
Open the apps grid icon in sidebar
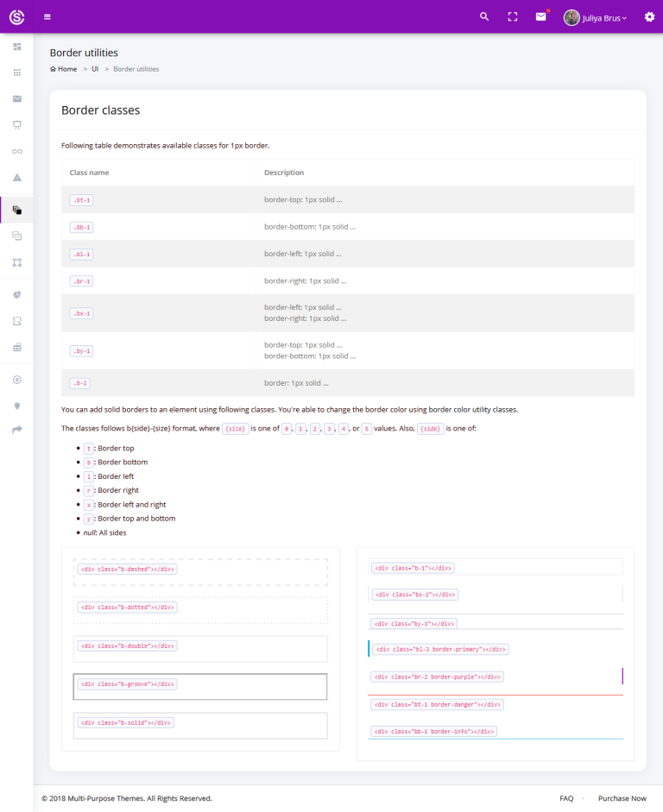16,72
